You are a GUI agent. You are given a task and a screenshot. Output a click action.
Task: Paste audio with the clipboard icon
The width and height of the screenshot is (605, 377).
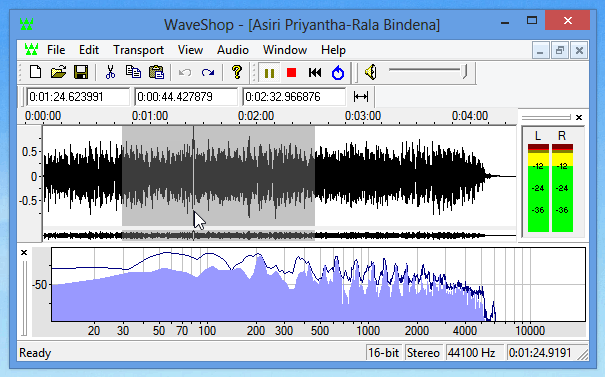click(156, 72)
